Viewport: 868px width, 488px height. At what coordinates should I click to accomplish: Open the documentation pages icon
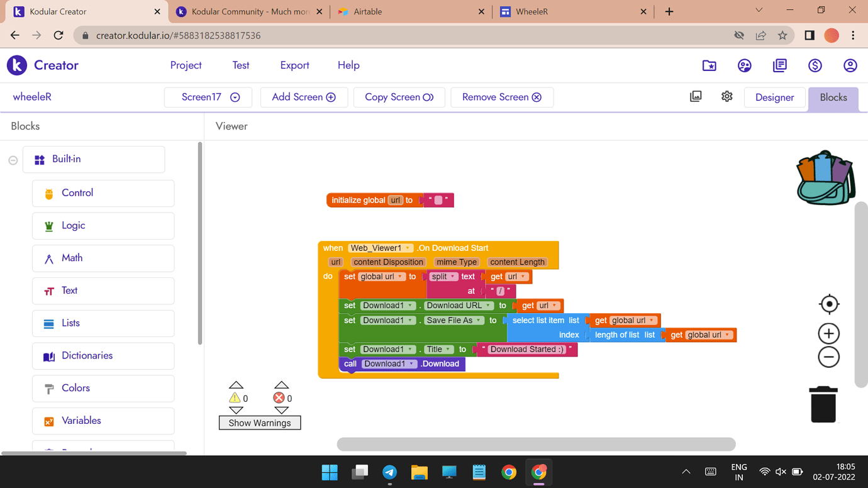pyautogui.click(x=780, y=65)
